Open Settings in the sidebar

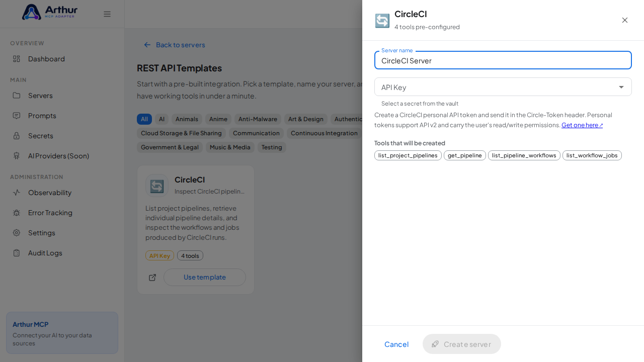[x=62, y=233]
